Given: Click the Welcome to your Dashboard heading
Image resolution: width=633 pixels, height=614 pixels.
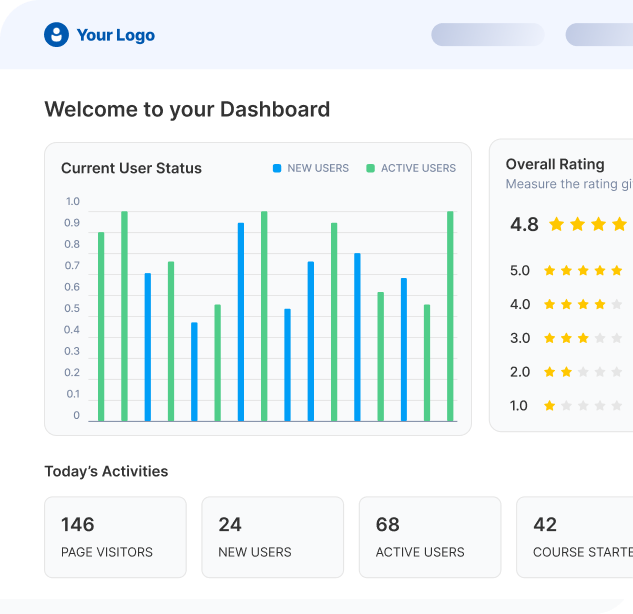Looking at the screenshot, I should click(187, 110).
